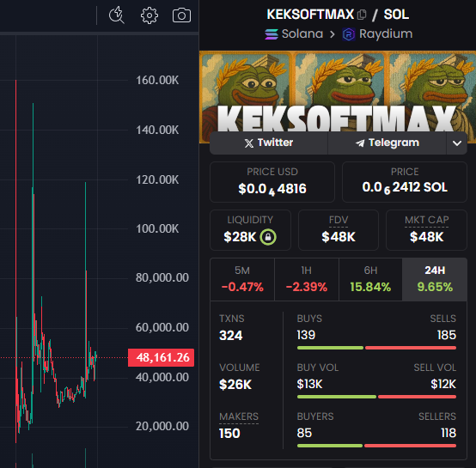Click the Solana chain link
Screen dimensions: 476x468
pyautogui.click(x=302, y=33)
